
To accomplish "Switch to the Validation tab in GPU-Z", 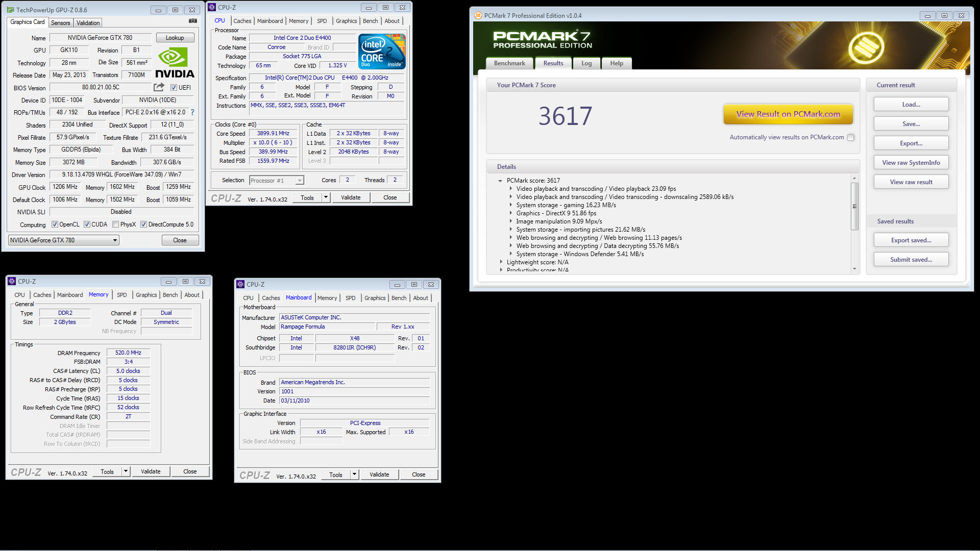I will pyautogui.click(x=88, y=23).
